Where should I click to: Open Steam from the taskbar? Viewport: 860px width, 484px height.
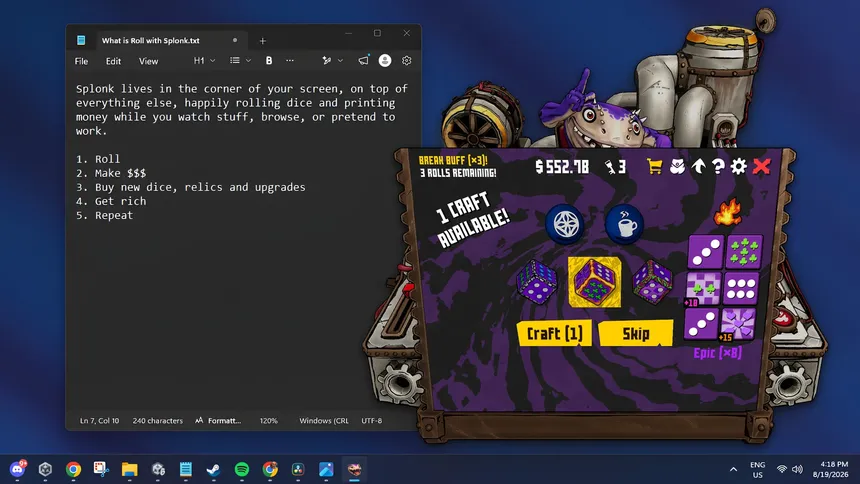(x=213, y=469)
